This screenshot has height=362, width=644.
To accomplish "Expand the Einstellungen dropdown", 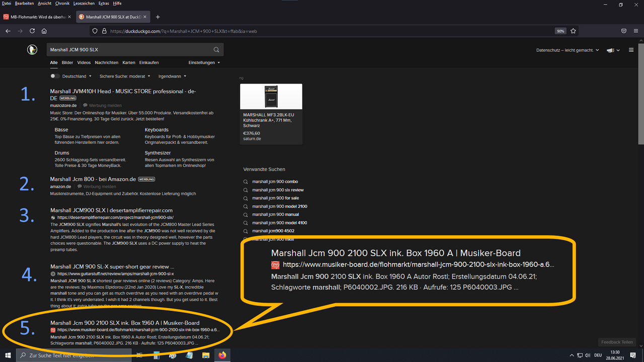I will coord(204,63).
